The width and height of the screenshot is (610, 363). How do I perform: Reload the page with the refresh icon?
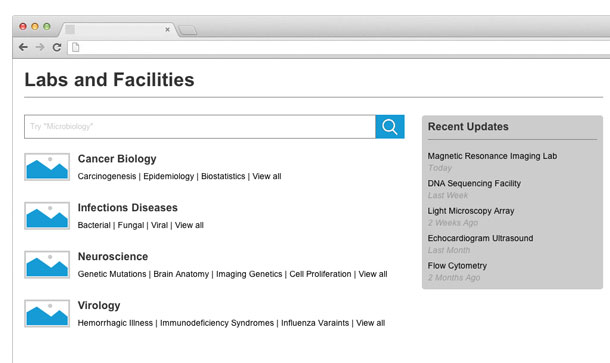57,47
